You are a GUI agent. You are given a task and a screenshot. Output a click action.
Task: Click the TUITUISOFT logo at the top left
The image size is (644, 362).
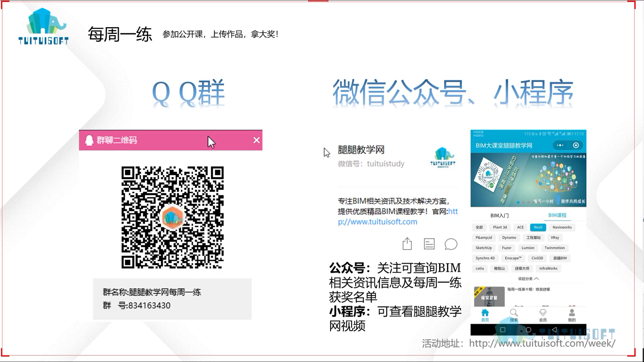pyautogui.click(x=44, y=27)
